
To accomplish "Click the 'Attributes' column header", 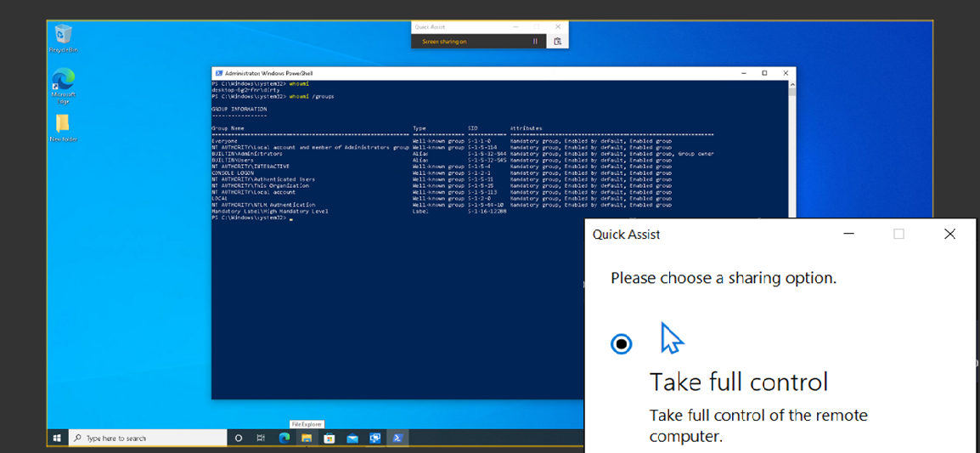I will pyautogui.click(x=527, y=128).
